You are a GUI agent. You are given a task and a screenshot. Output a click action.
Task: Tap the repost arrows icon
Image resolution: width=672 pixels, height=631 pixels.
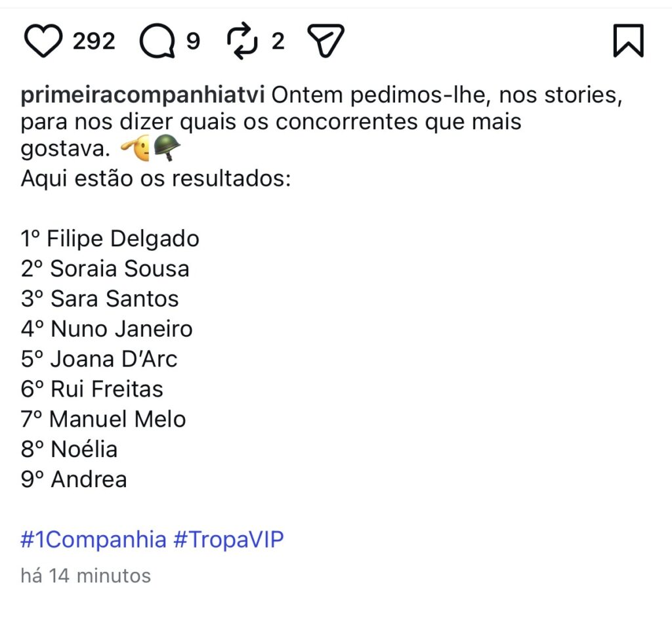tap(243, 41)
